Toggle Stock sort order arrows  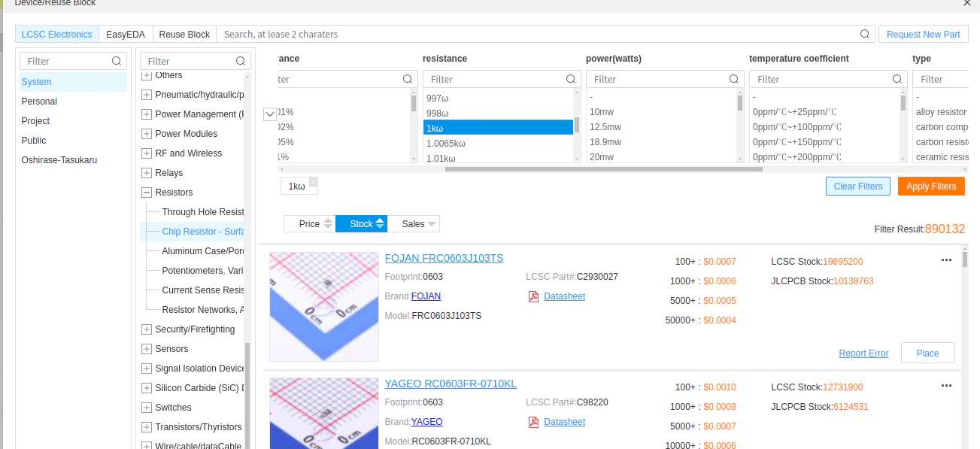(x=380, y=224)
